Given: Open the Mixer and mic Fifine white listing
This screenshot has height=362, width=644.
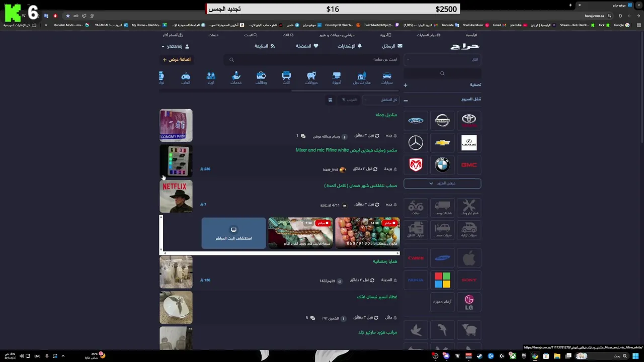Looking at the screenshot, I should 346,150.
